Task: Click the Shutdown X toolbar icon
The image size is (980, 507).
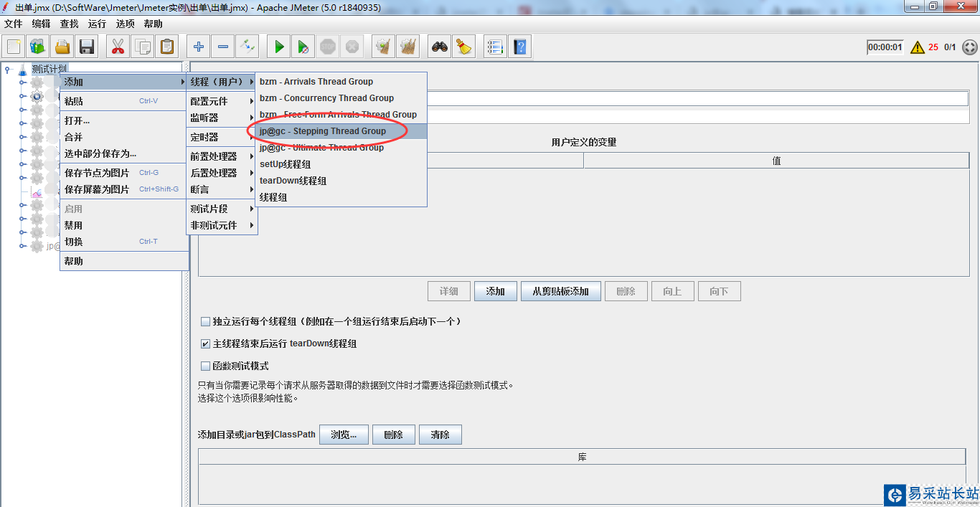Action: point(352,47)
